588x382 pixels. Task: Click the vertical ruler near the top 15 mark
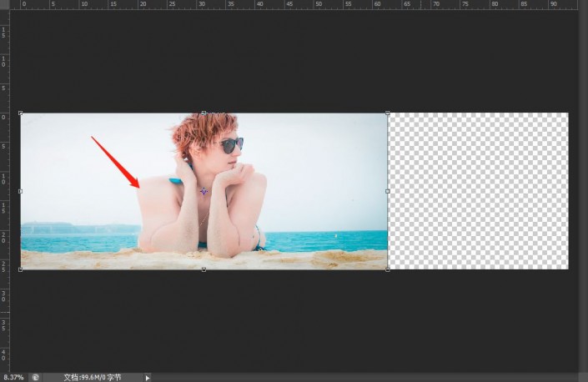3,33
